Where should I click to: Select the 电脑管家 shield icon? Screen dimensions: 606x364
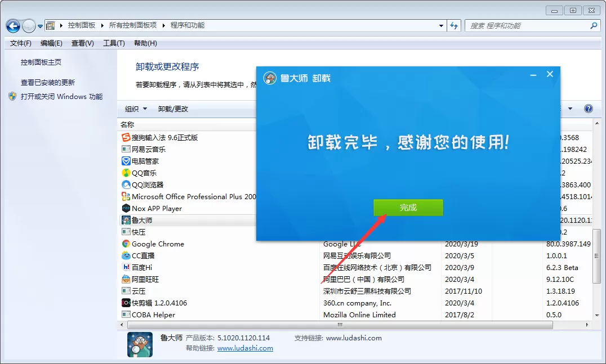[126, 161]
